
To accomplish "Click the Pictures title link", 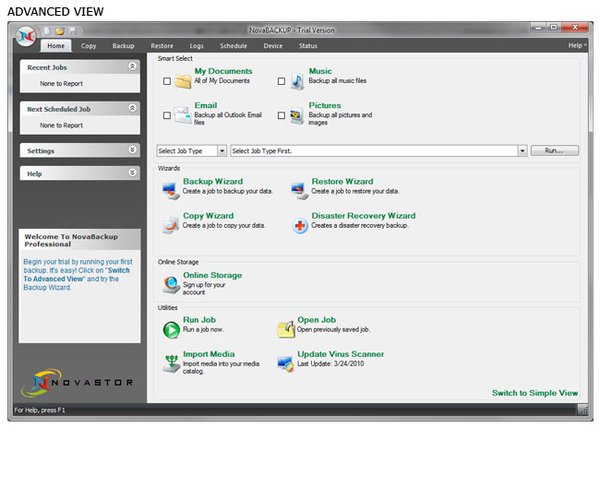I will [x=325, y=105].
